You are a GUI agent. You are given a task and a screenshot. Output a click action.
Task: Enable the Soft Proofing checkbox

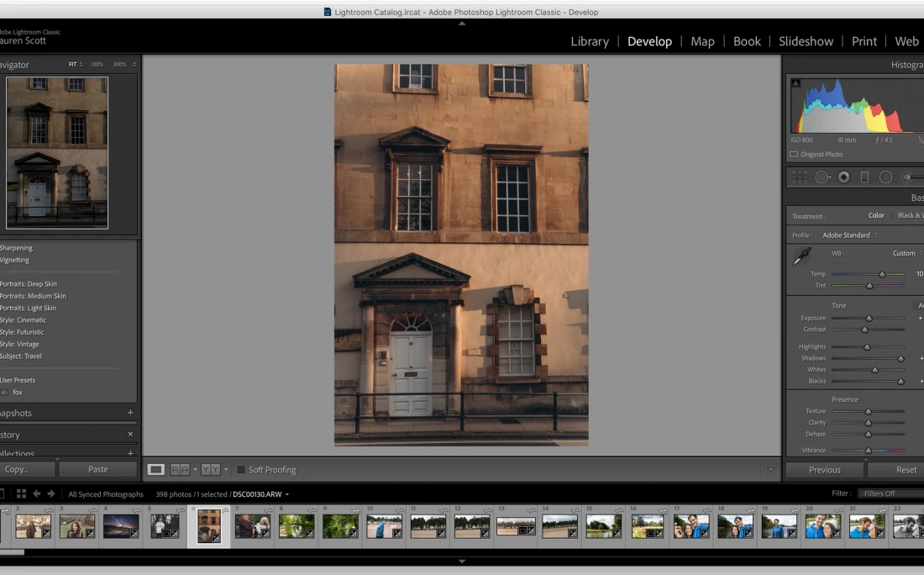240,470
